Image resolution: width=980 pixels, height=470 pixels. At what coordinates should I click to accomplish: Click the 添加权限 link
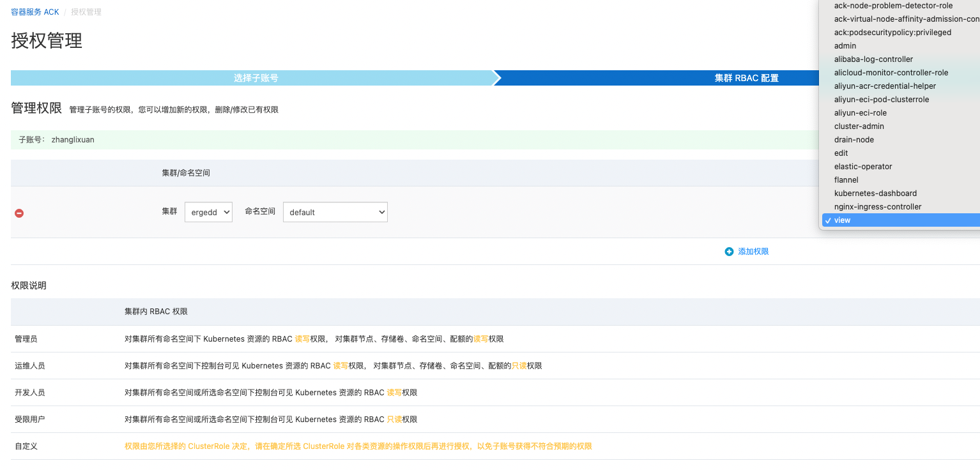[x=753, y=252]
